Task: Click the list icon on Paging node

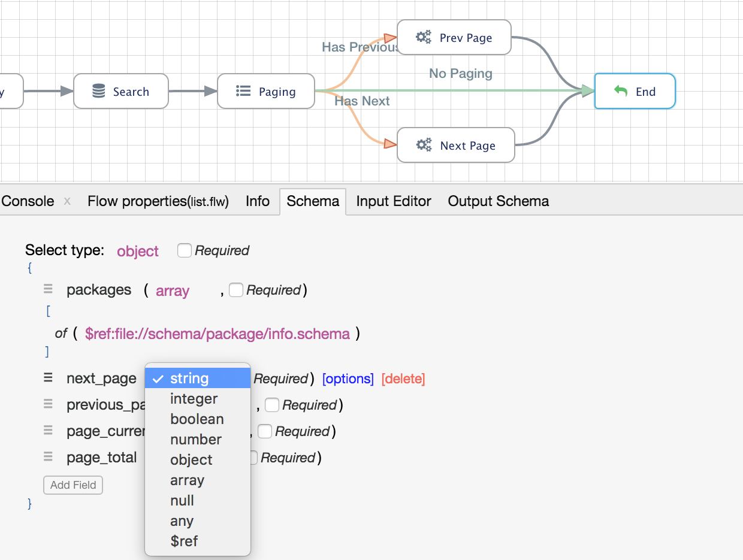Action: point(243,91)
